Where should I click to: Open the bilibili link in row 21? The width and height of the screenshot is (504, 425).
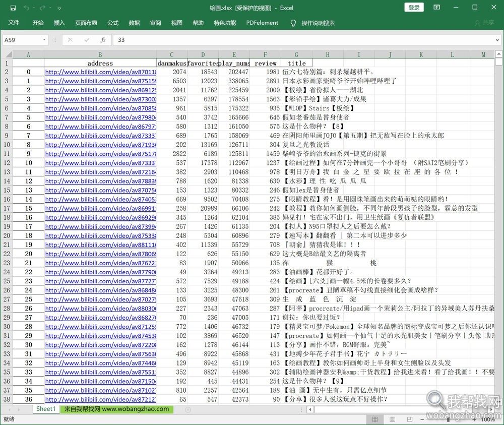tap(101, 245)
